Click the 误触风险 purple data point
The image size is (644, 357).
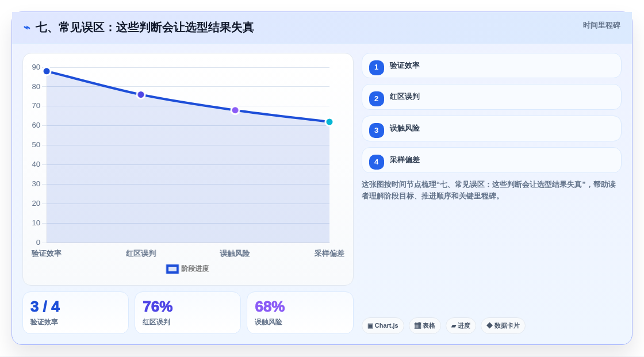[235, 110]
